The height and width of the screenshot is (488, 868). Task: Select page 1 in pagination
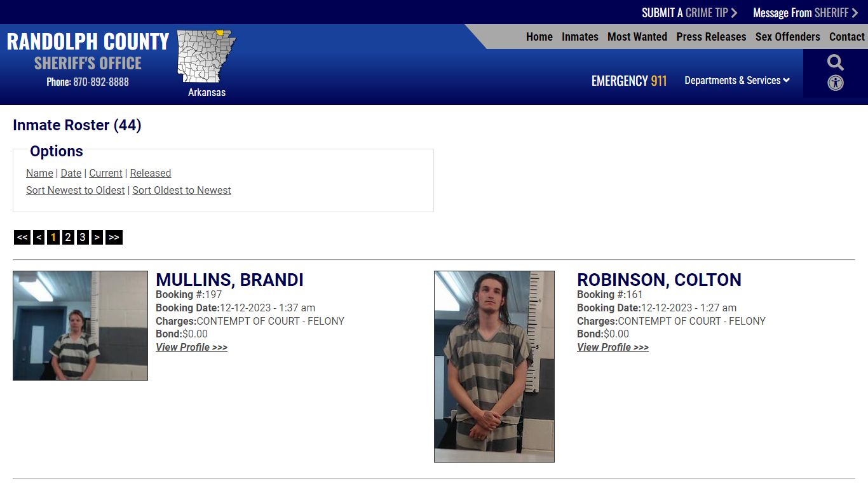click(x=53, y=237)
